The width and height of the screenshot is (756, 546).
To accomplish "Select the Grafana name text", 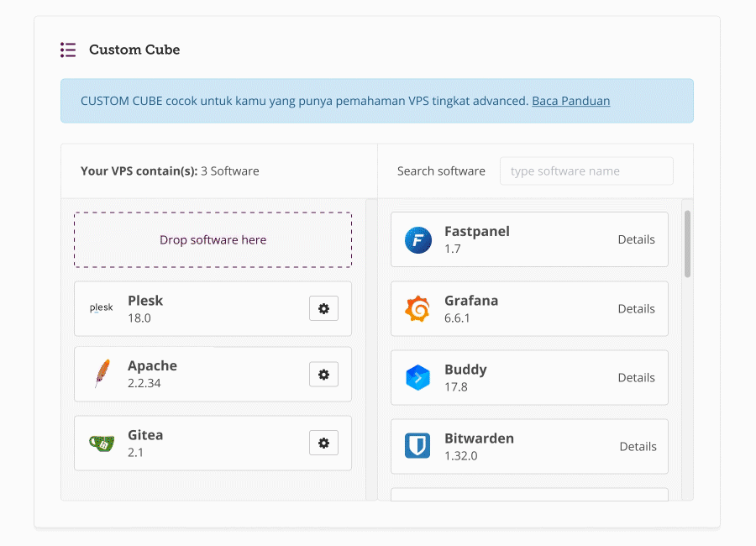I will coord(471,301).
